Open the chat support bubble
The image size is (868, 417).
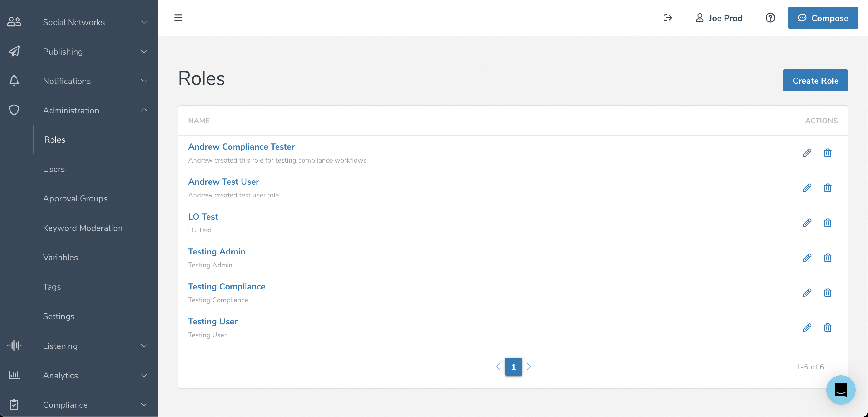tap(840, 390)
